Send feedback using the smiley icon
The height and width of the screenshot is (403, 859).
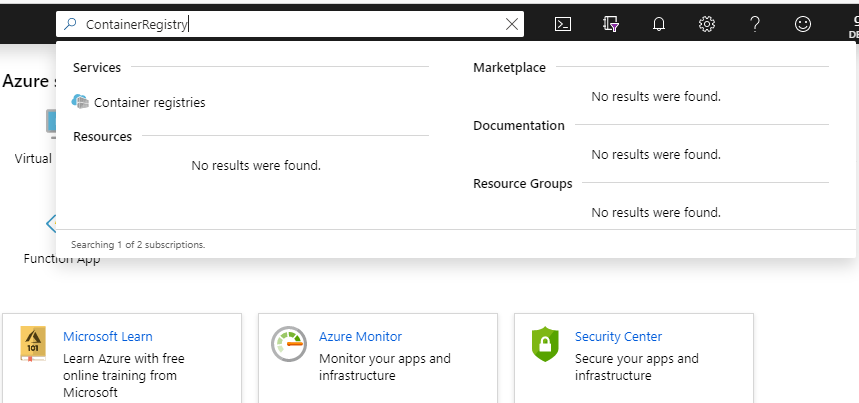803,25
